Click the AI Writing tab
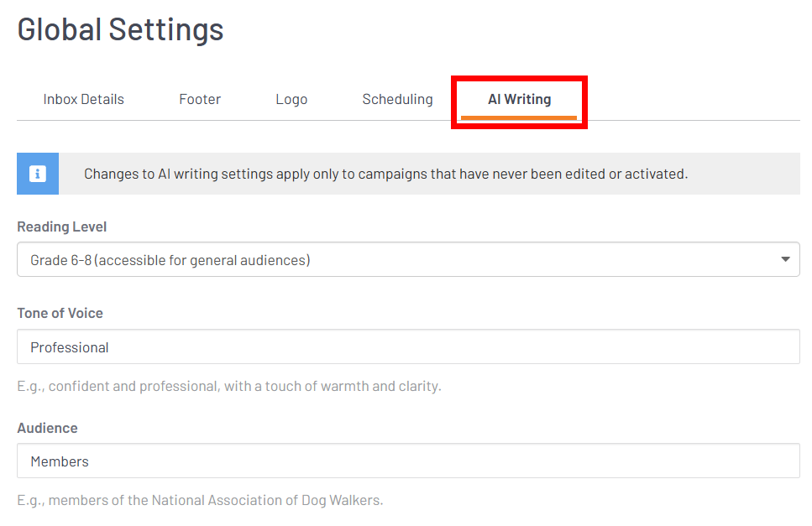 (519, 99)
